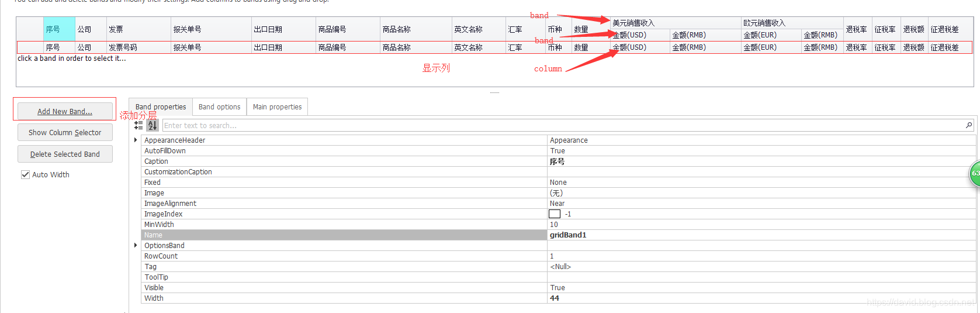Image resolution: width=980 pixels, height=313 pixels.
Task: Select the Image property label
Action: coord(154,192)
